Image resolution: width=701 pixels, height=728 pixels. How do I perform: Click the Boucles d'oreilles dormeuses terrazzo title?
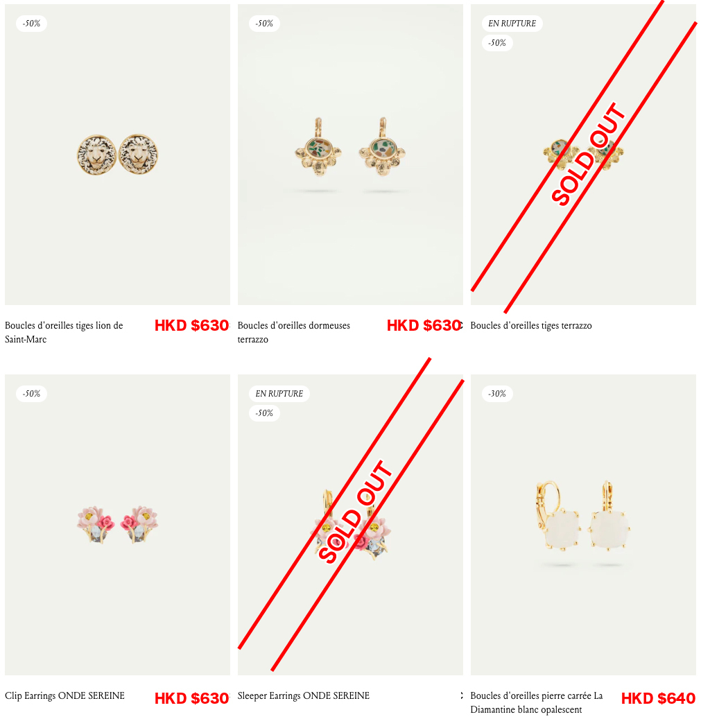tap(294, 332)
